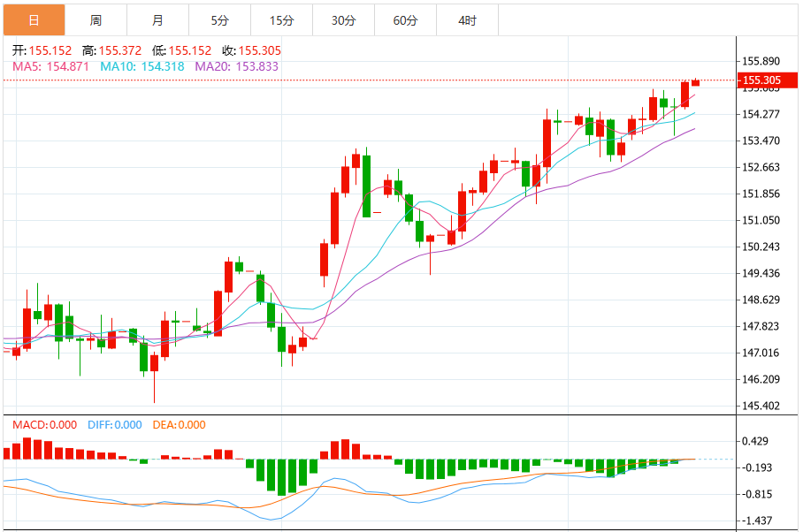
Task: Open the 4时 timeframe tab
Action: 468,20
